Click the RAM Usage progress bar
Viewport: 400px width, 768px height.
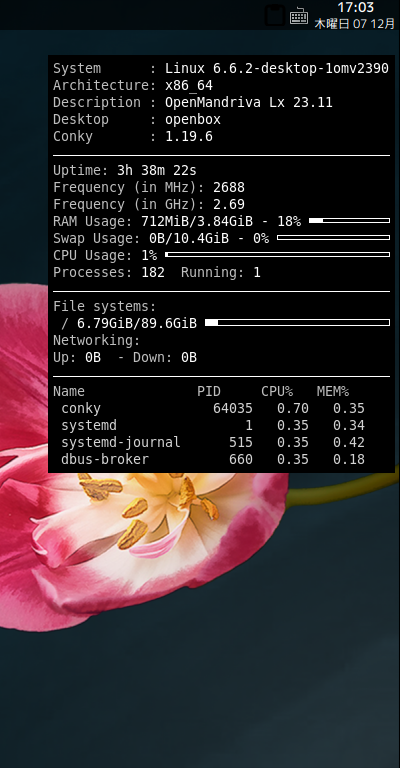(x=350, y=221)
